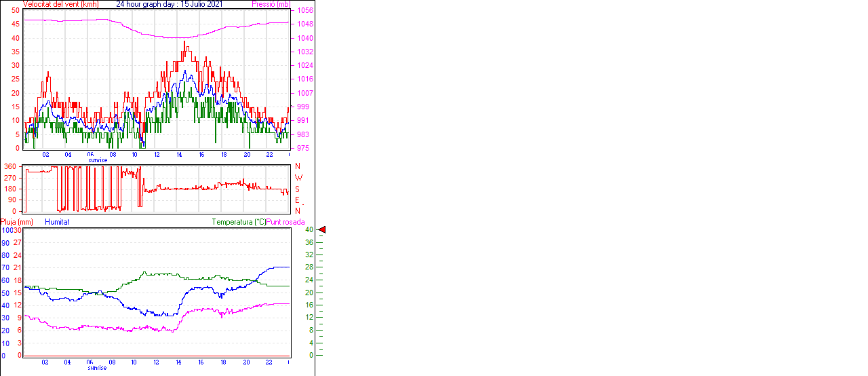
Task: Click the 975 value on pressure scale
Action: [302, 148]
